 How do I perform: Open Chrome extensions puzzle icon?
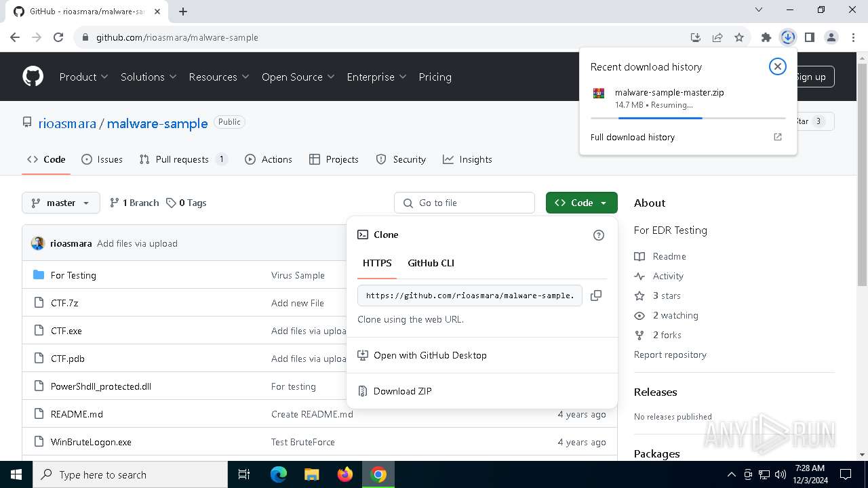click(766, 37)
